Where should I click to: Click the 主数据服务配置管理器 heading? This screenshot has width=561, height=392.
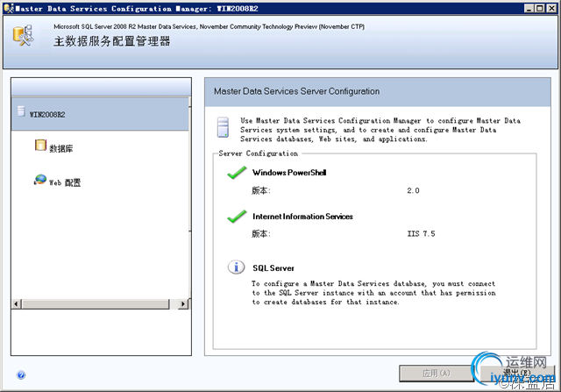pos(111,41)
